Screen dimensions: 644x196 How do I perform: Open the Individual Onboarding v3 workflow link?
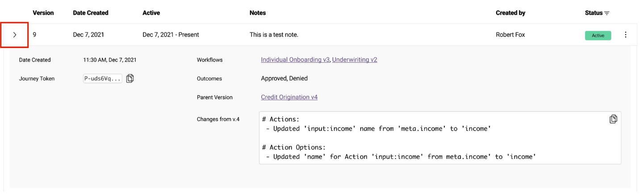coord(295,60)
